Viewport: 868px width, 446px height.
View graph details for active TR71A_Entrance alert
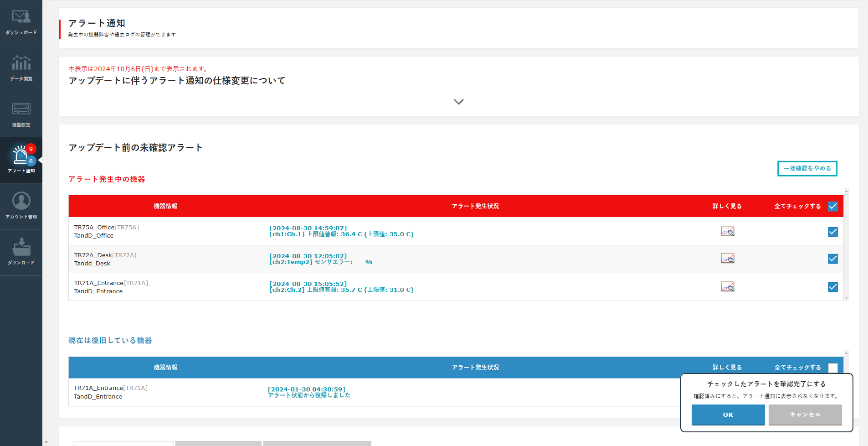coord(727,287)
